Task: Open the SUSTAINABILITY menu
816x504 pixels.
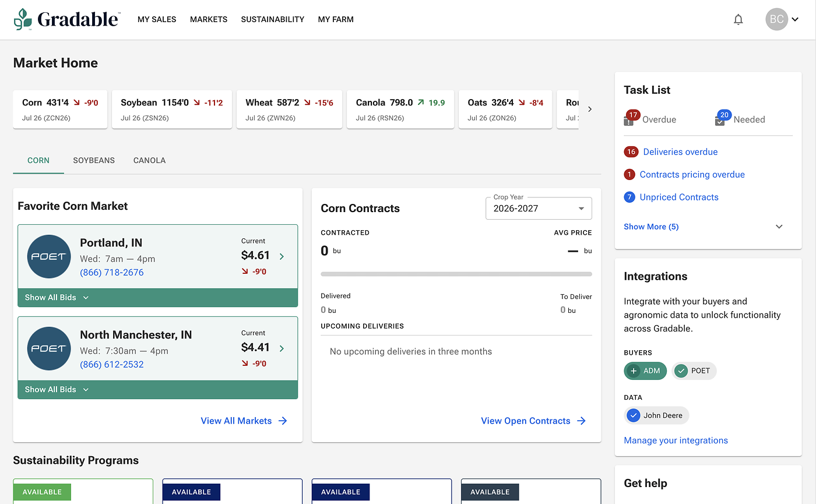Action: (x=273, y=19)
